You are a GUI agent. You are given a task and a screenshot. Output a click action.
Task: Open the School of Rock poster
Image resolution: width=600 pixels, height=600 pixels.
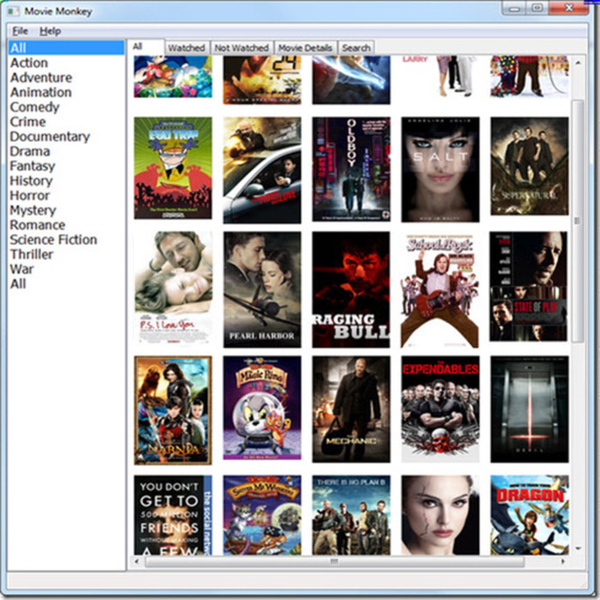[x=440, y=290]
